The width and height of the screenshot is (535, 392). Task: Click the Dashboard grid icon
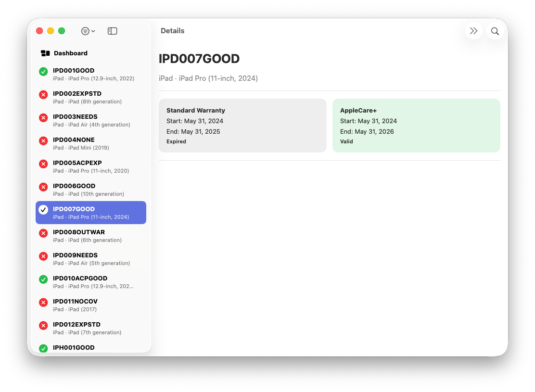pos(45,53)
